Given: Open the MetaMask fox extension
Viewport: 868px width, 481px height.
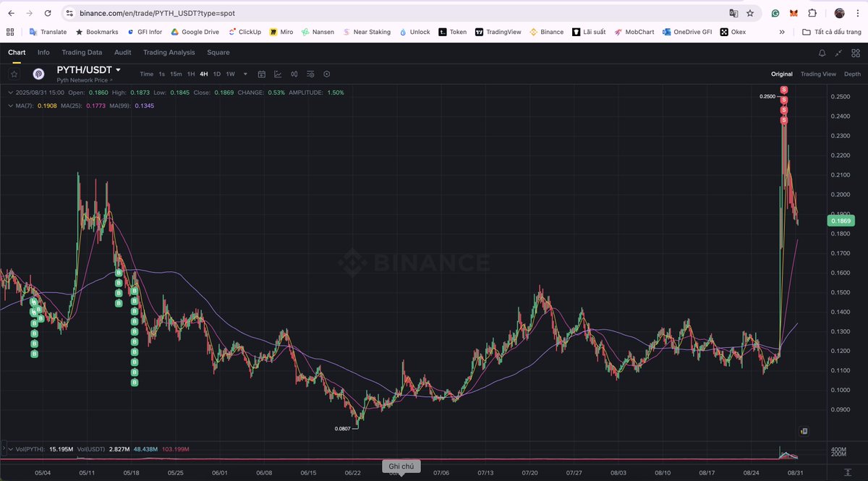Looking at the screenshot, I should [x=793, y=13].
